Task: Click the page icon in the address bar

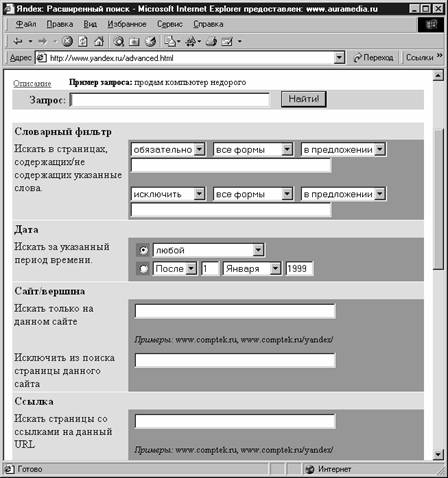Action: point(41,58)
